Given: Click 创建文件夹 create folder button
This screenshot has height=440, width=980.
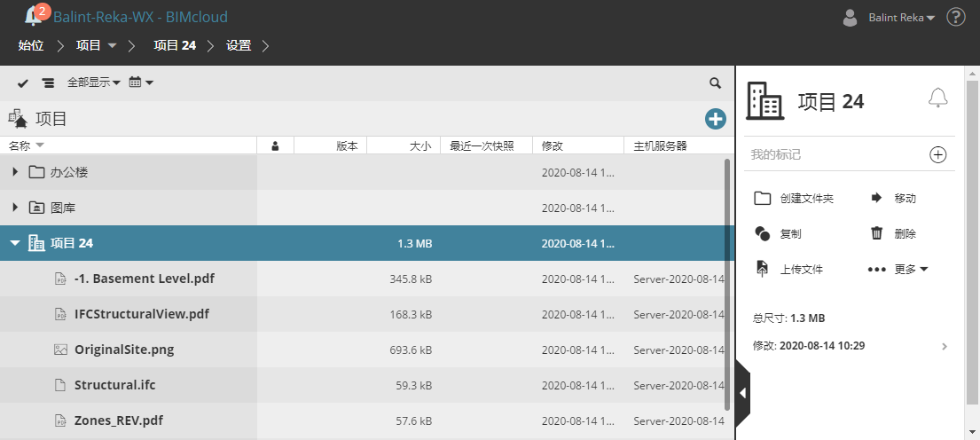Looking at the screenshot, I should [794, 199].
